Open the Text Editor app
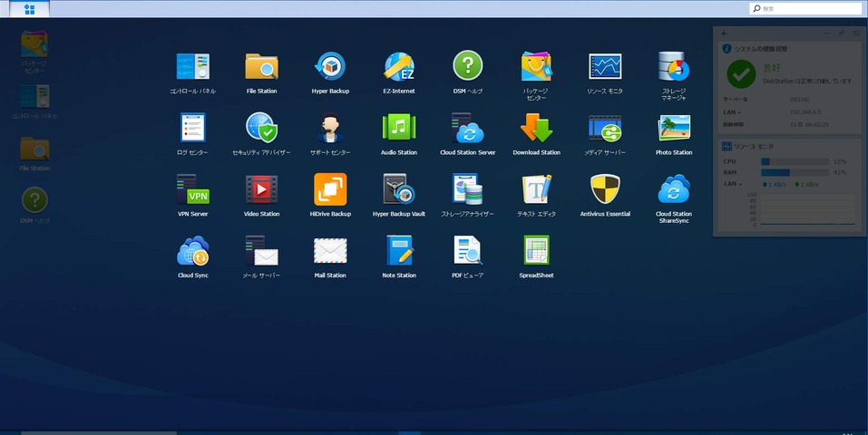 pos(536,189)
